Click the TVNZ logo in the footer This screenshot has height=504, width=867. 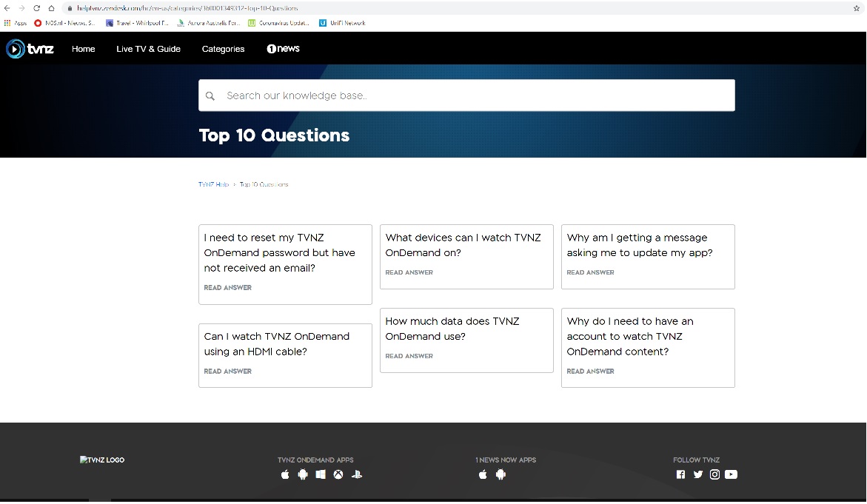pos(102,460)
